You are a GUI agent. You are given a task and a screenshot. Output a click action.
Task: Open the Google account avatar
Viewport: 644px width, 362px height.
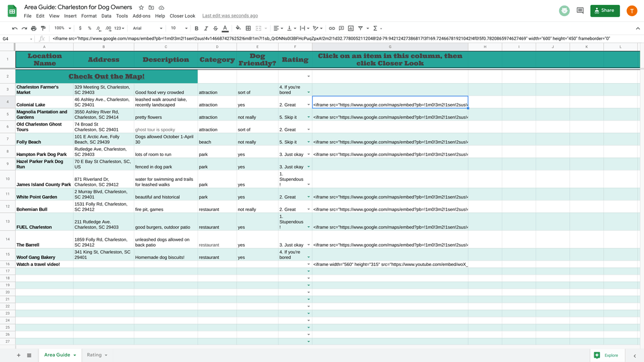click(x=632, y=11)
